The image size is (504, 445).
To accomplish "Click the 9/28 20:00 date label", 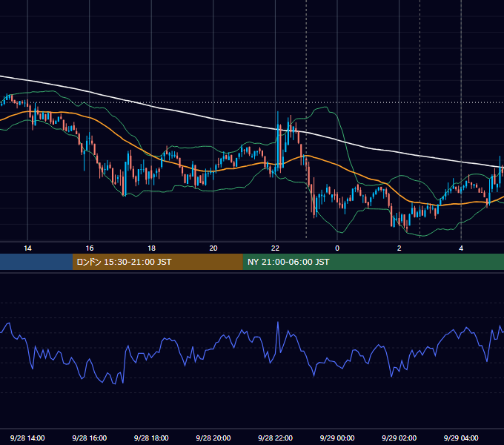I will click(x=213, y=438).
